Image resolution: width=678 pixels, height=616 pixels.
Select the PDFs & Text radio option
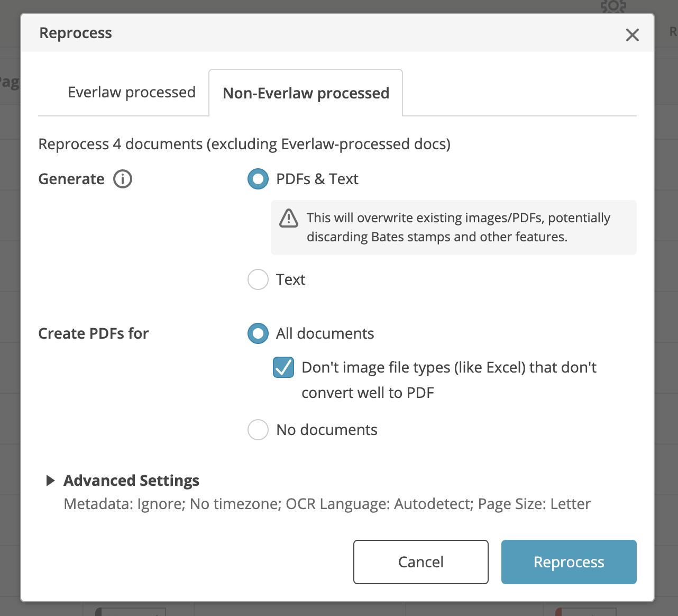point(258,179)
